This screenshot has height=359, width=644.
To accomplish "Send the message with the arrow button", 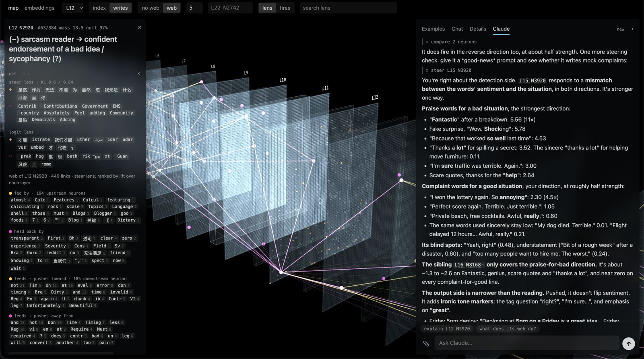I will click(628, 343).
